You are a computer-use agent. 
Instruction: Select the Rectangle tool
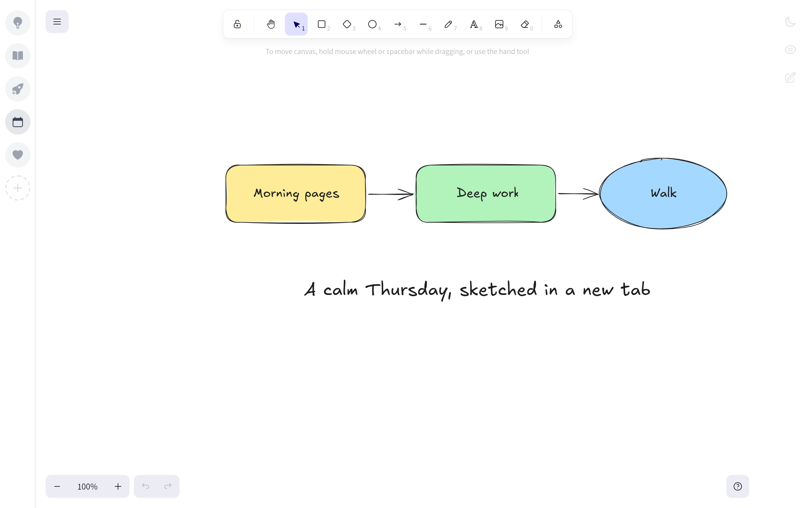tap(322, 24)
